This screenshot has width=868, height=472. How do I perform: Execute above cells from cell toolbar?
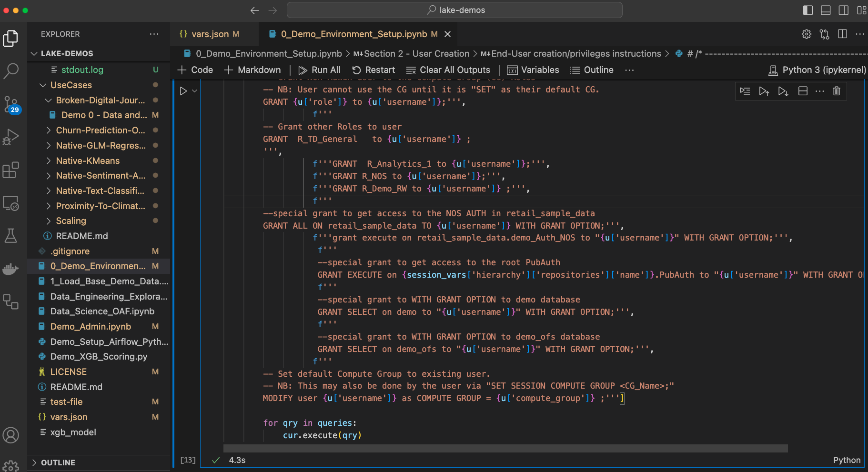[x=764, y=91]
